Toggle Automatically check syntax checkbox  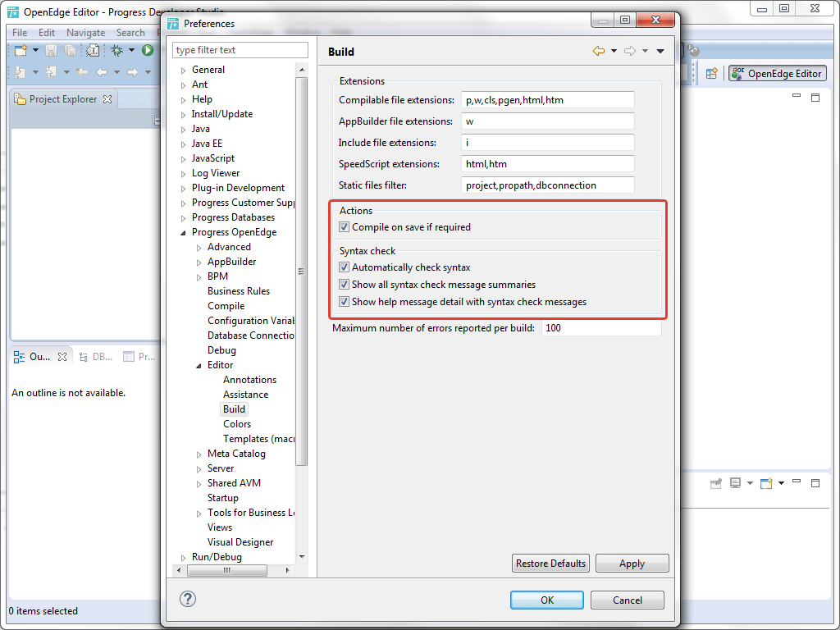(x=344, y=267)
